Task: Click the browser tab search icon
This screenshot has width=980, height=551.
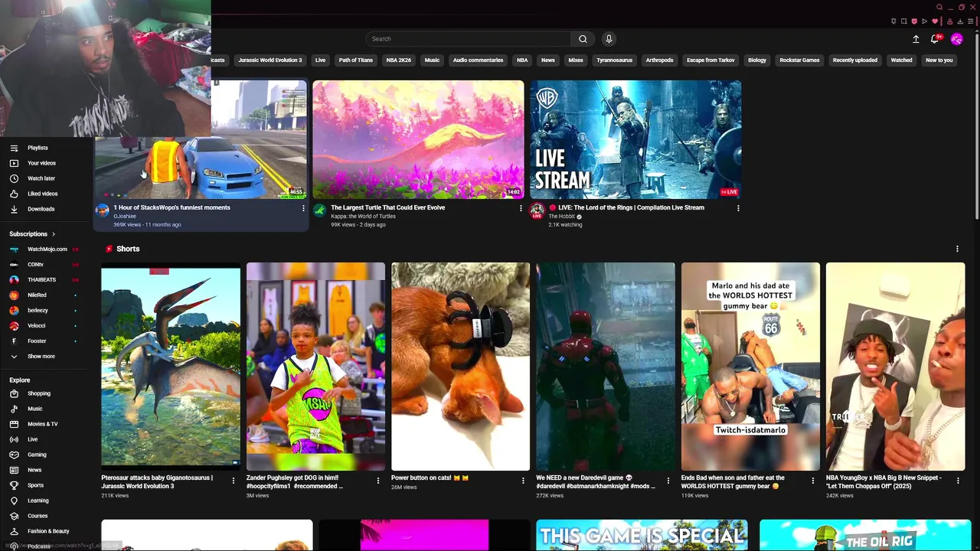Action: [939, 7]
